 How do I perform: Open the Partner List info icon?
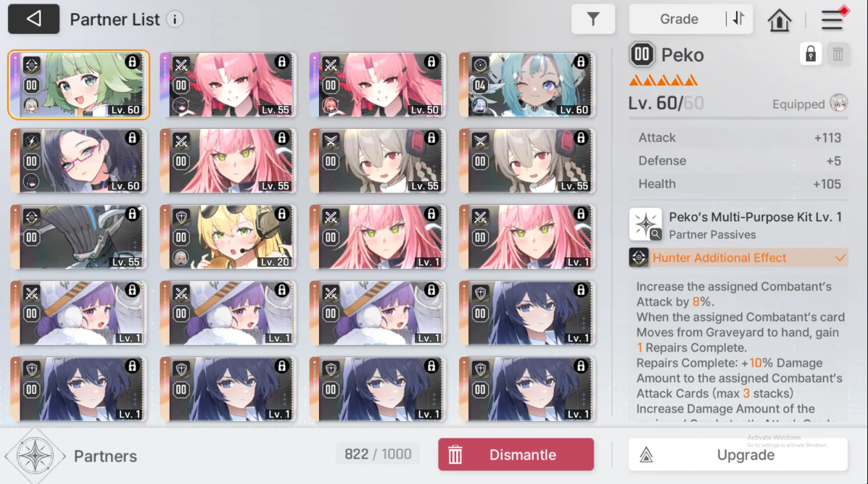(175, 20)
